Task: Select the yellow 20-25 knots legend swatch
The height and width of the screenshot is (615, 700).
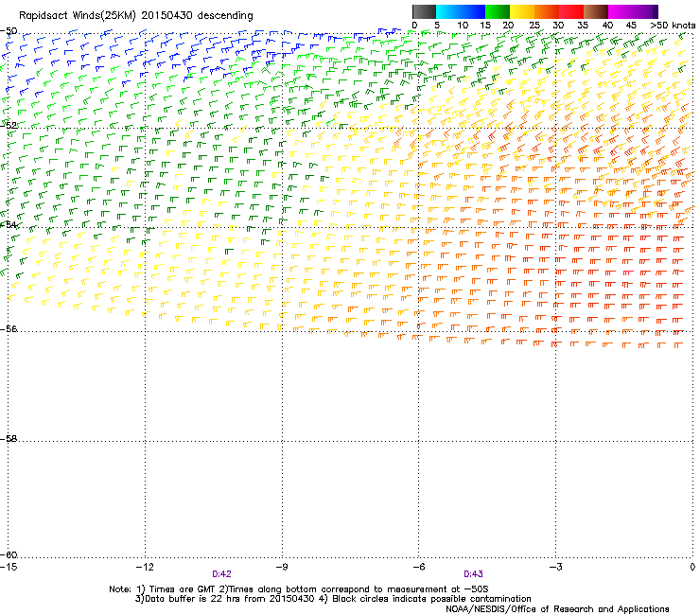Action: click(522, 11)
